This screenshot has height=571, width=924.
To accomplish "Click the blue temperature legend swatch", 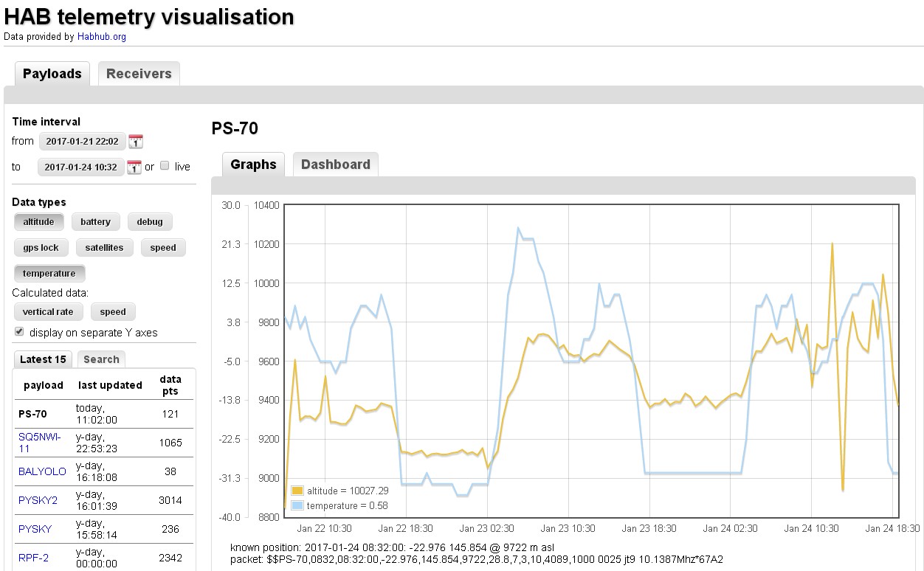I will (297, 505).
